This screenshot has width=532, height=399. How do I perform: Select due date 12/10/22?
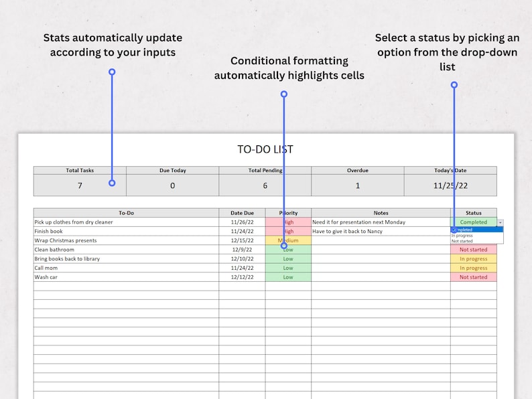(243, 258)
